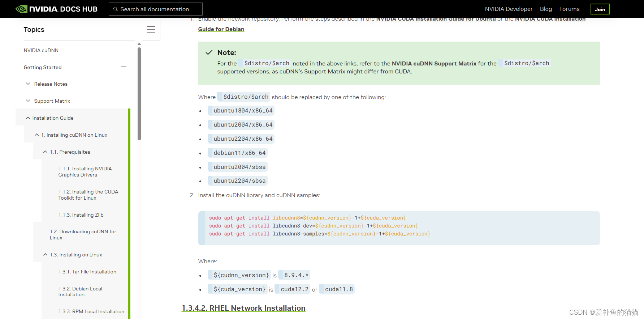Click the 1.3.4.2. RHEL Network Installation heading
The image size is (644, 319).
pos(243,308)
